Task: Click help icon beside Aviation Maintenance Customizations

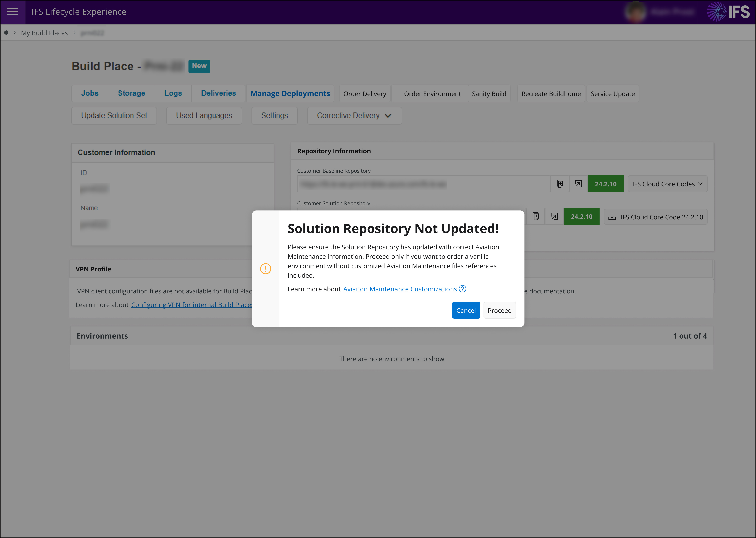Action: click(463, 289)
